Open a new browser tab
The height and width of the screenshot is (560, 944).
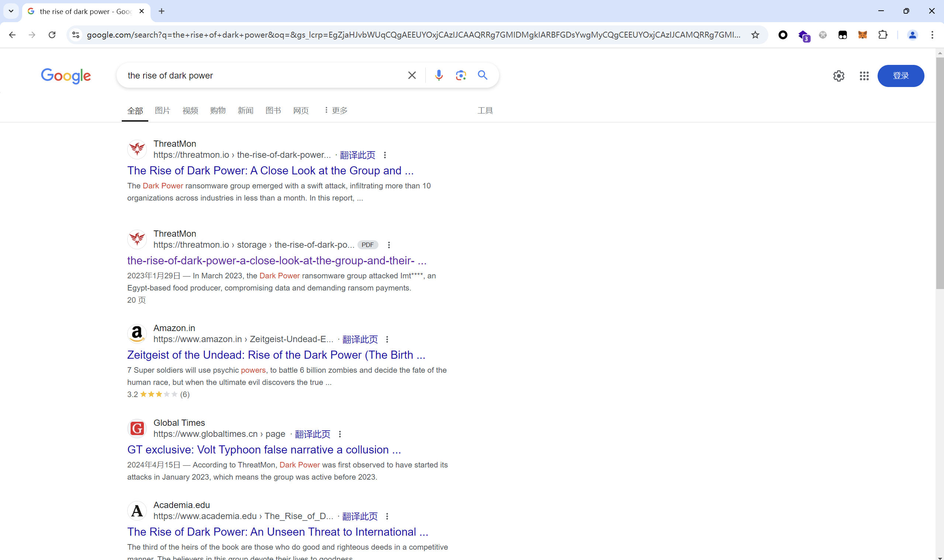click(161, 11)
